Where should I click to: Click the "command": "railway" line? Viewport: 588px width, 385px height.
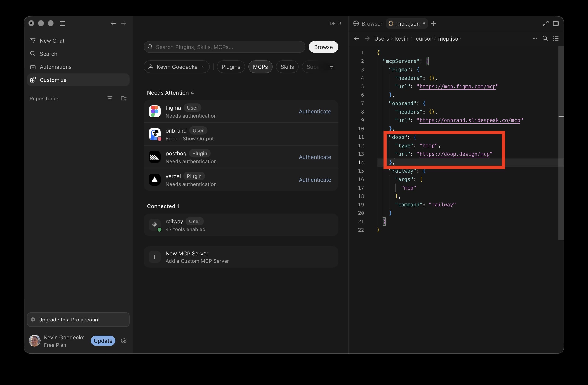tap(425, 205)
